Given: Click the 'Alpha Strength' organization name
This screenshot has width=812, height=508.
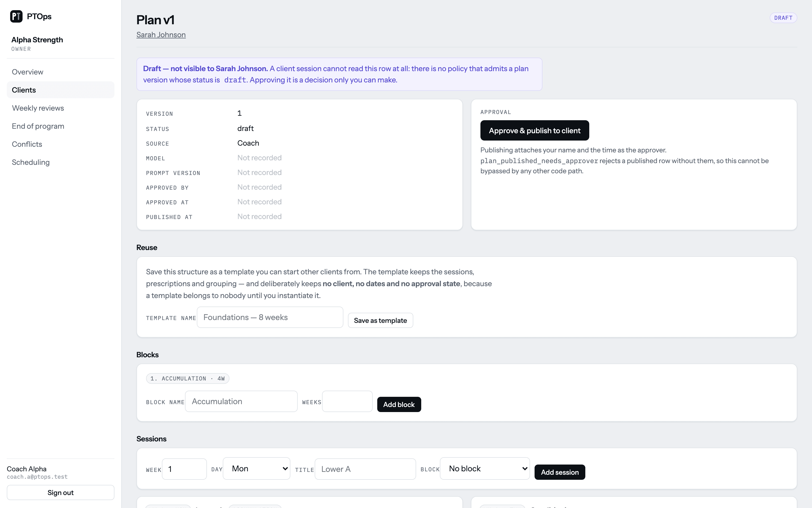Looking at the screenshot, I should (x=37, y=40).
